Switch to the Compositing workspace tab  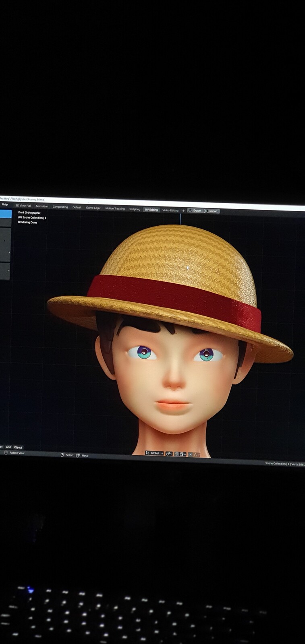60,207
